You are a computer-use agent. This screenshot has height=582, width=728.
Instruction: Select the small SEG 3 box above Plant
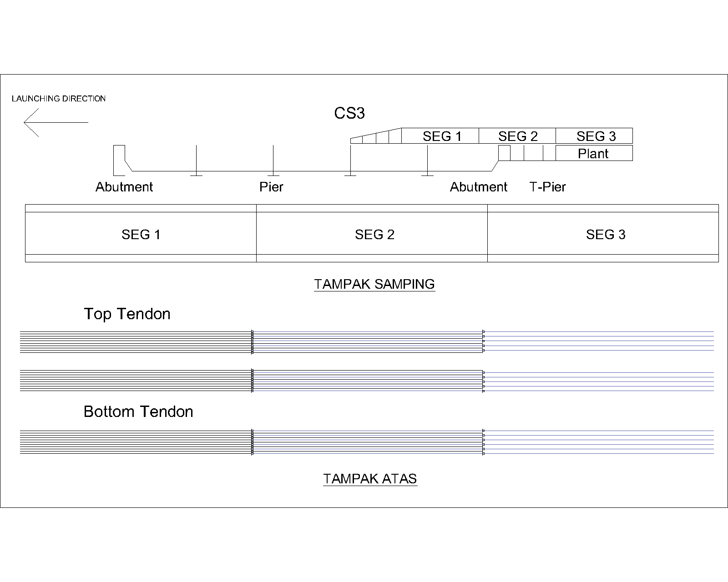click(595, 136)
